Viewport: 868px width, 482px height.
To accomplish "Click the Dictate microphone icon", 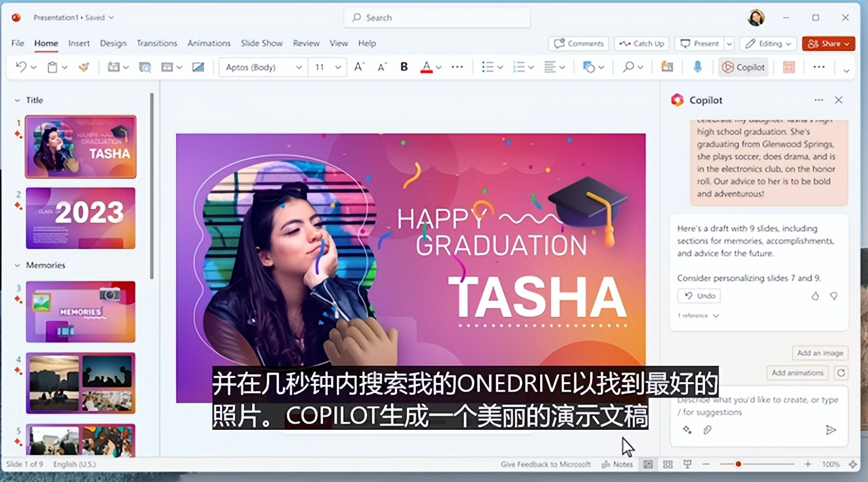I will tap(697, 67).
